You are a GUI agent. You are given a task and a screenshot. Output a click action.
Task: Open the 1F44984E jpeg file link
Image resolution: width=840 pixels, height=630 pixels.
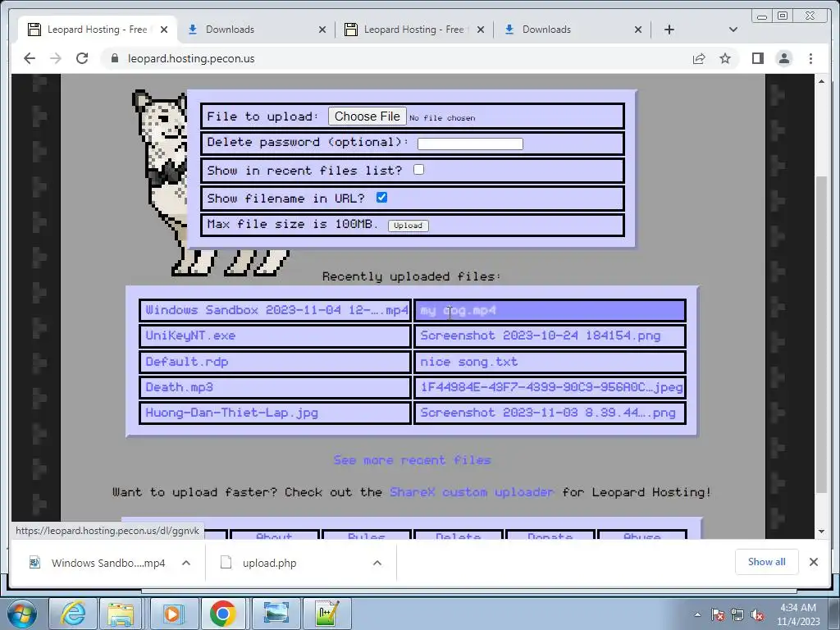coord(550,387)
